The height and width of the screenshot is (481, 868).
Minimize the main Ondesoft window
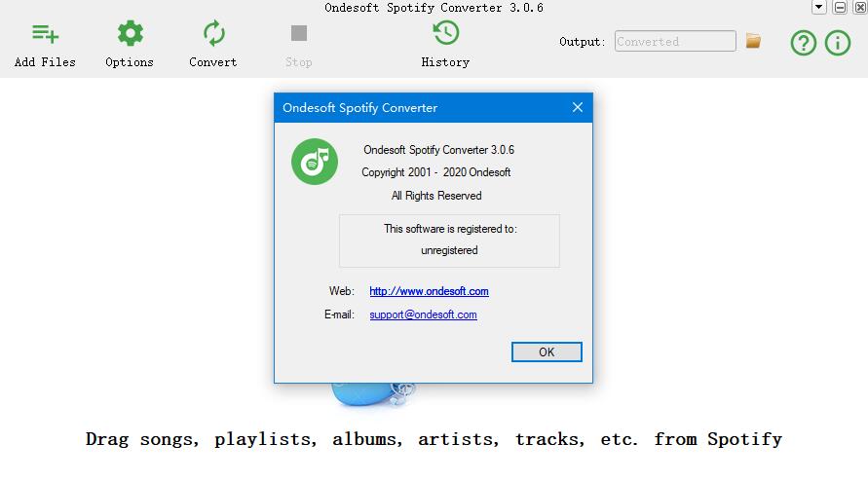(x=840, y=7)
